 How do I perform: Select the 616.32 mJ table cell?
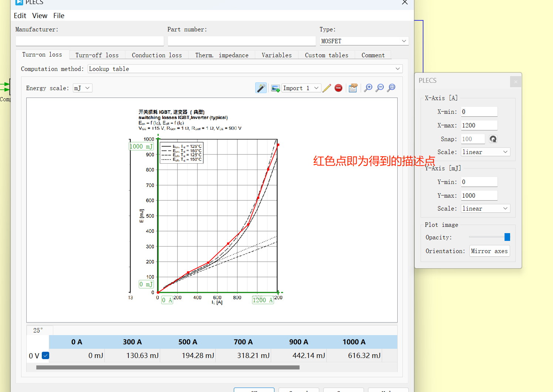(x=354, y=355)
